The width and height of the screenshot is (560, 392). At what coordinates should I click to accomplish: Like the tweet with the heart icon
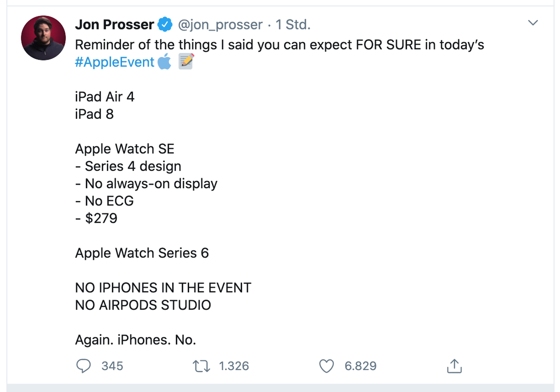(x=326, y=366)
